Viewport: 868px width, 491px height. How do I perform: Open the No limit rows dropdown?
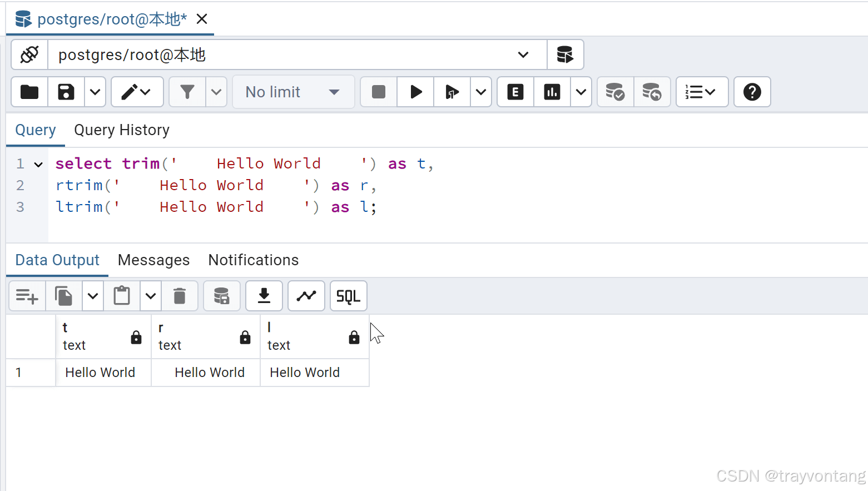(293, 92)
